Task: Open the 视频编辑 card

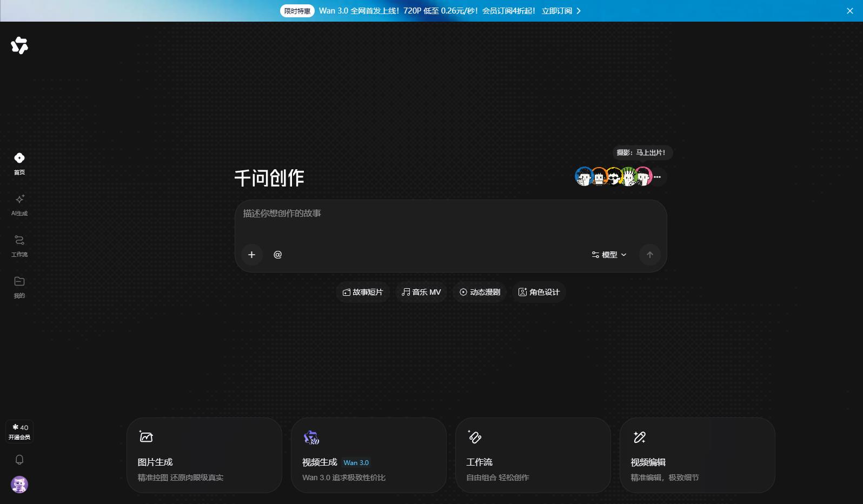Action: click(x=698, y=455)
